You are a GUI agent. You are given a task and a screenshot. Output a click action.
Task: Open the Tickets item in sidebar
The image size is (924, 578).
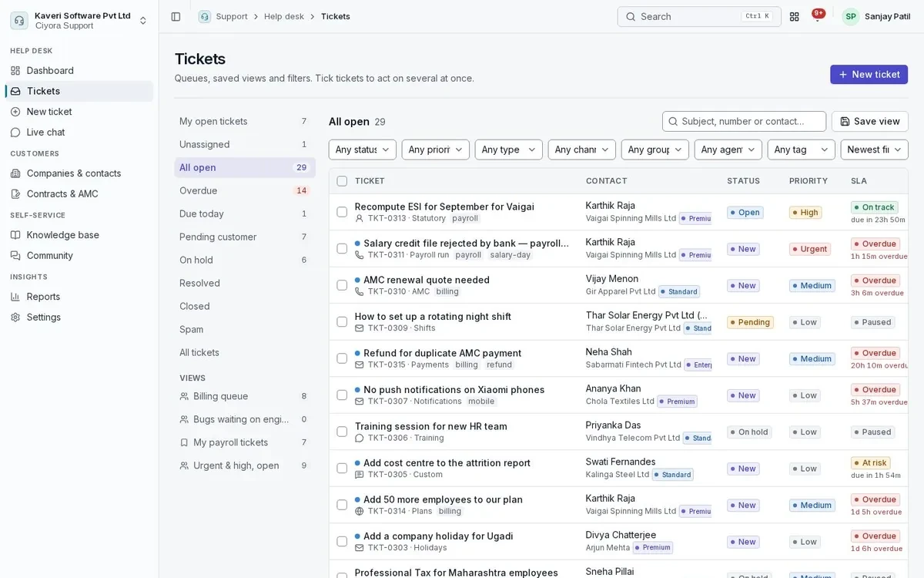point(79,91)
